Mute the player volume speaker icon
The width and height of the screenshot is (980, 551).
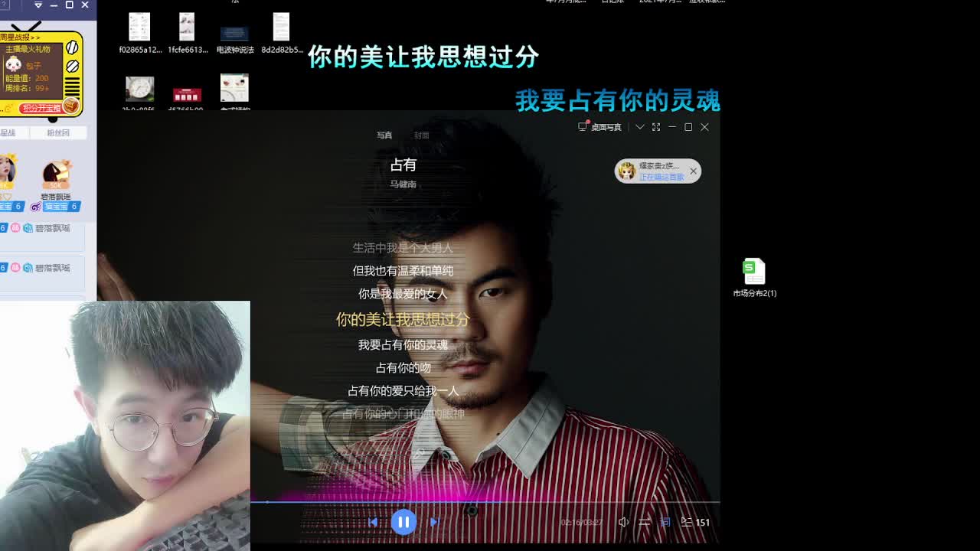[623, 522]
